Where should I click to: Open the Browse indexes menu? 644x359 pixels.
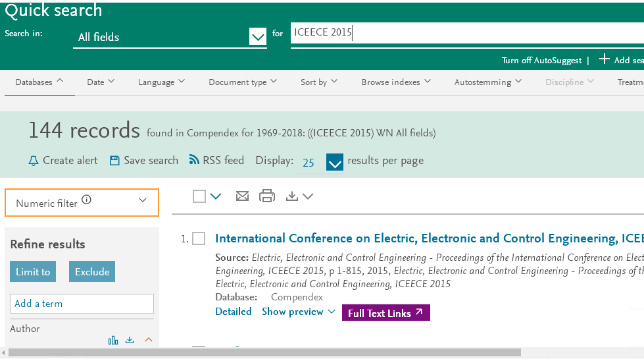[x=396, y=82]
